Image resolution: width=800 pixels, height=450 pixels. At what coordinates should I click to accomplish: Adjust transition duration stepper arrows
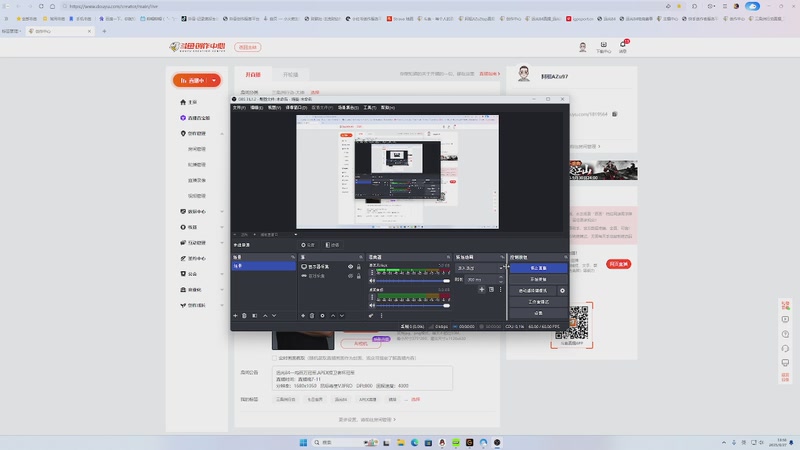tap(501, 279)
